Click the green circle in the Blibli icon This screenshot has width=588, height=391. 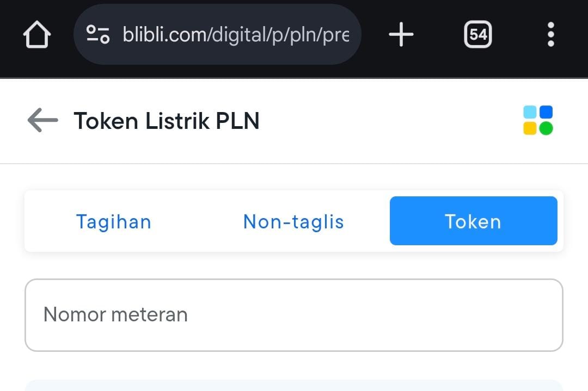click(546, 128)
